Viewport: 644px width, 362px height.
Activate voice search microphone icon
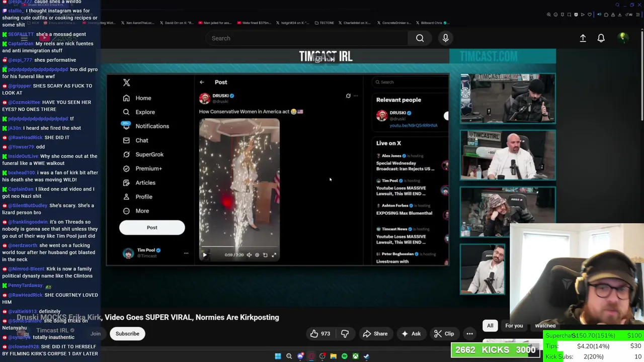coord(445,38)
